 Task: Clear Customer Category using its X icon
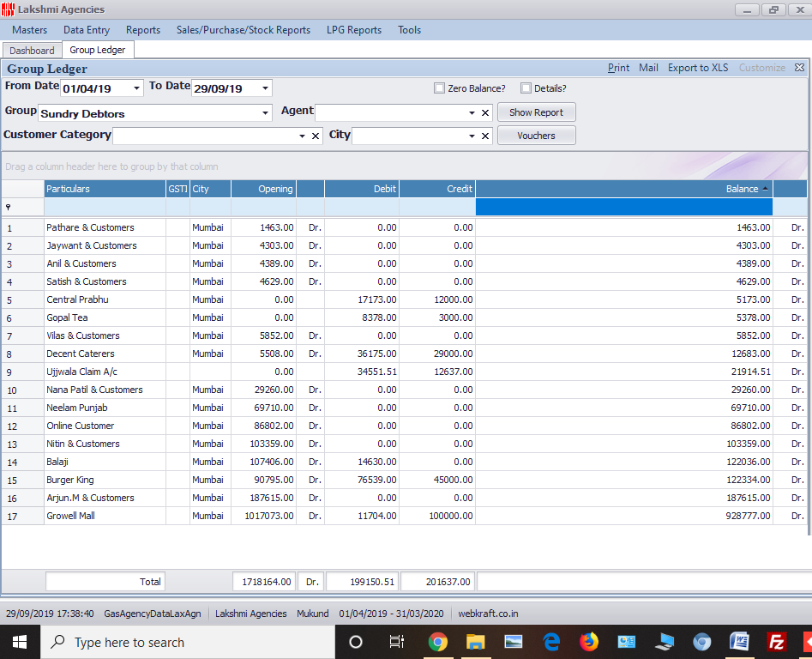click(x=316, y=135)
